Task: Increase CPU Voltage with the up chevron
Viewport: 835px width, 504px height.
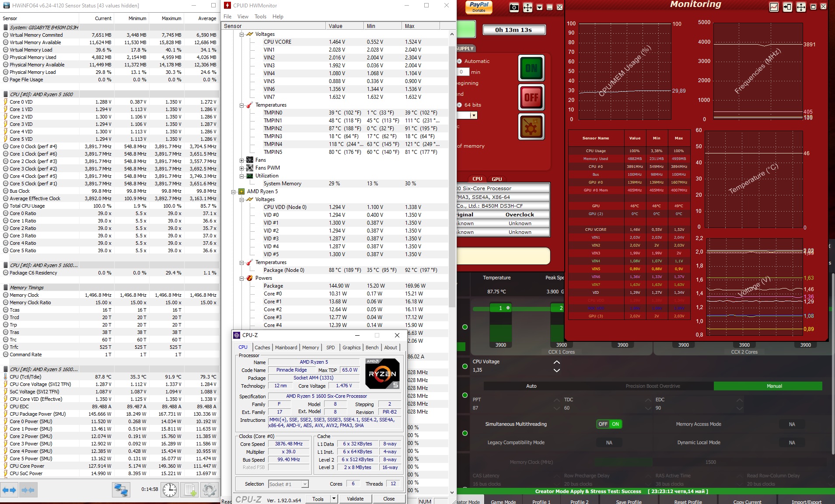Action: click(556, 362)
